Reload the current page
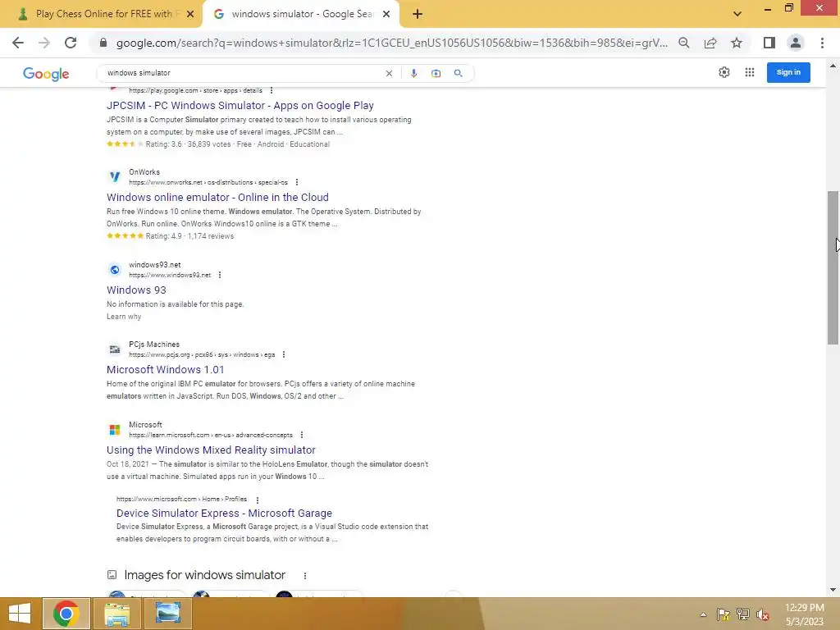Screen dimensions: 840x630 pos(71,43)
